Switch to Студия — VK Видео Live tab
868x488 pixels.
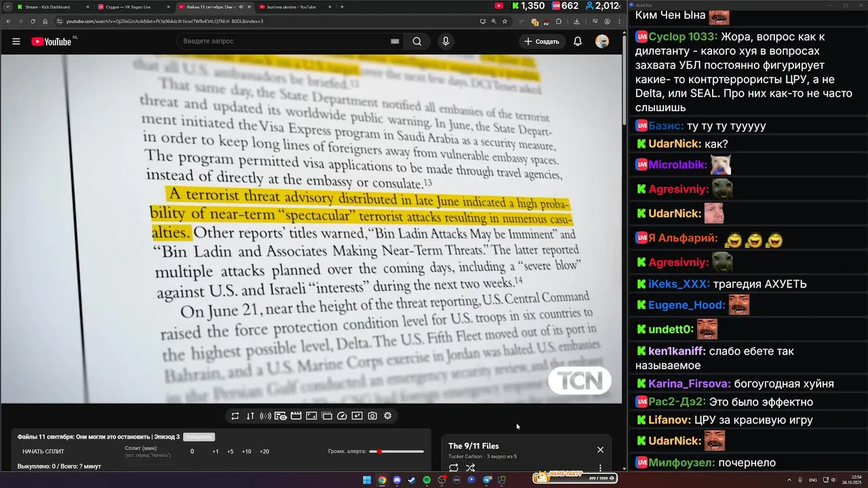[x=132, y=7]
